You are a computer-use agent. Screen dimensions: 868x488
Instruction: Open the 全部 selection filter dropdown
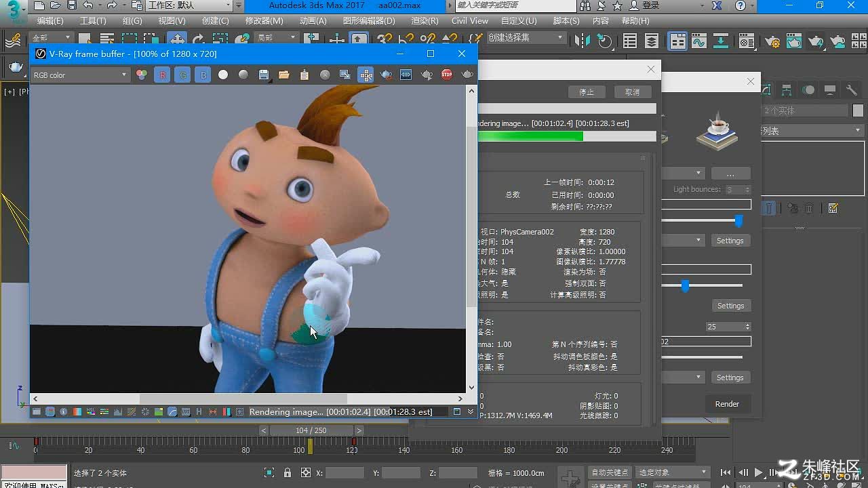click(x=51, y=38)
